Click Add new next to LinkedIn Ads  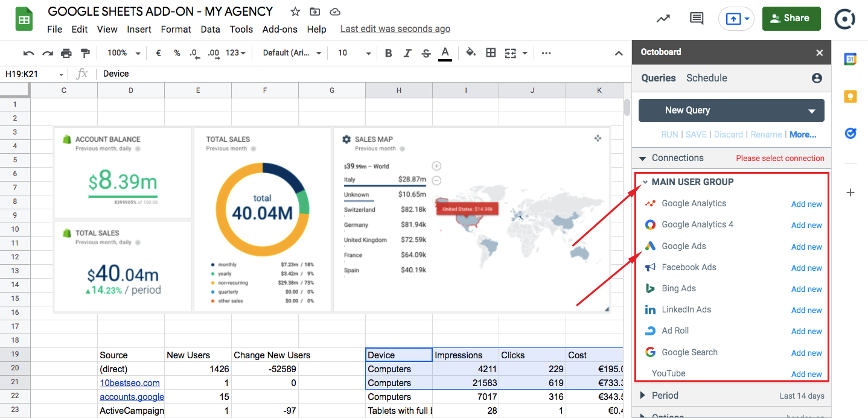[806, 310]
